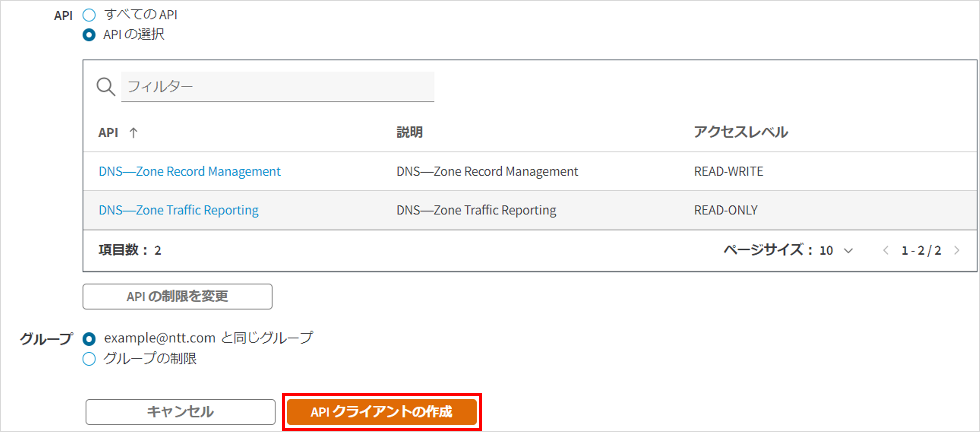Click the READ-WRITE access level cell

click(728, 172)
